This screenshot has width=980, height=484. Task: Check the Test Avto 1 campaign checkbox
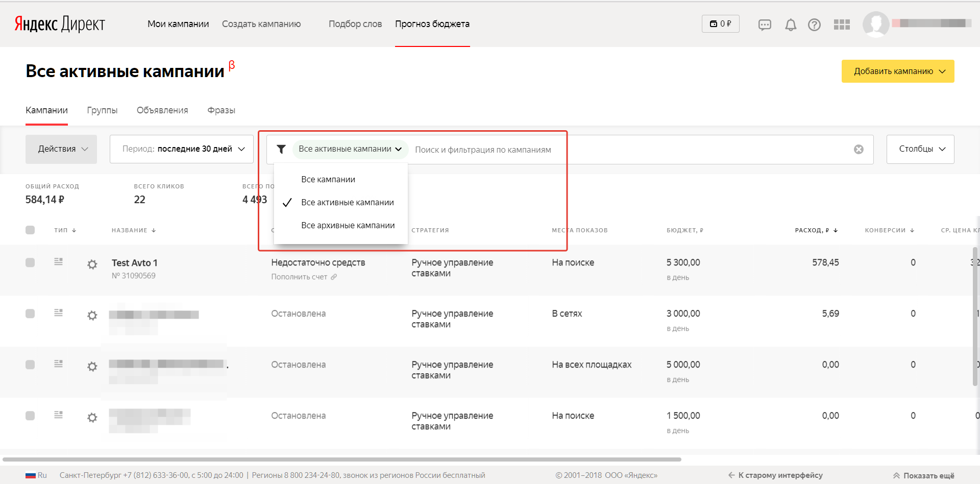[30, 262]
